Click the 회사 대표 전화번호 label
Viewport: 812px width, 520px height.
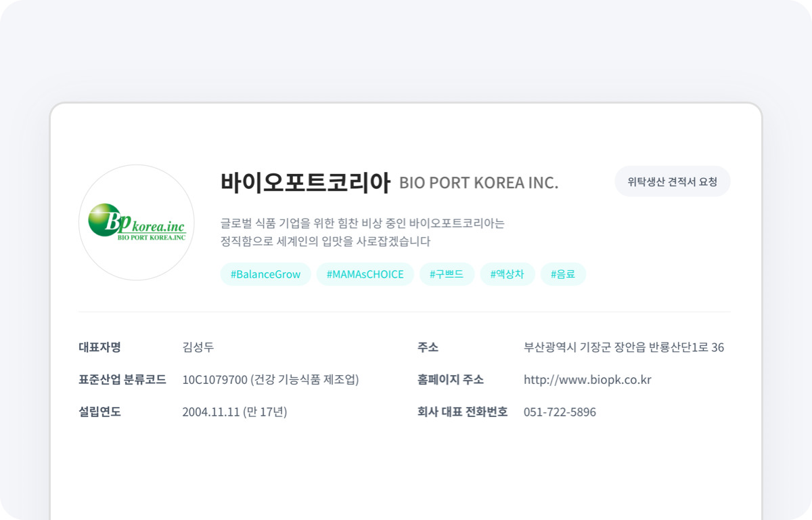coord(462,412)
